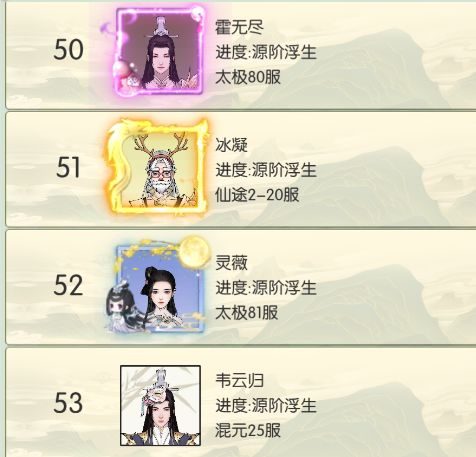Click the player name 冰凝
This screenshot has height=457, width=476.
[x=231, y=145]
